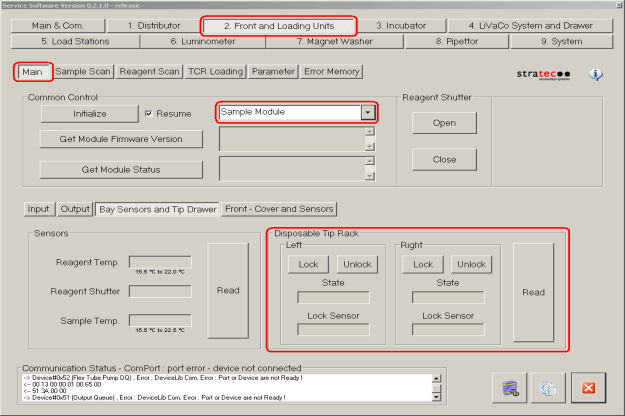Click the red X exit button

pos(588,388)
